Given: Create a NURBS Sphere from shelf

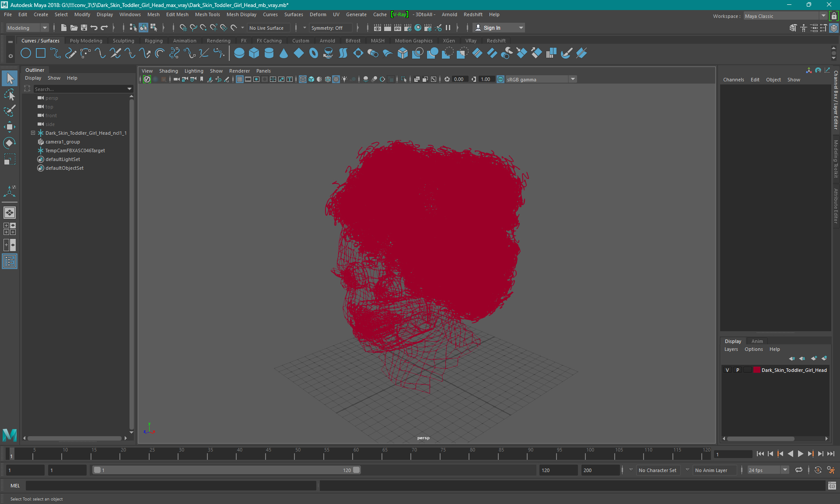Looking at the screenshot, I should pyautogui.click(x=239, y=53).
